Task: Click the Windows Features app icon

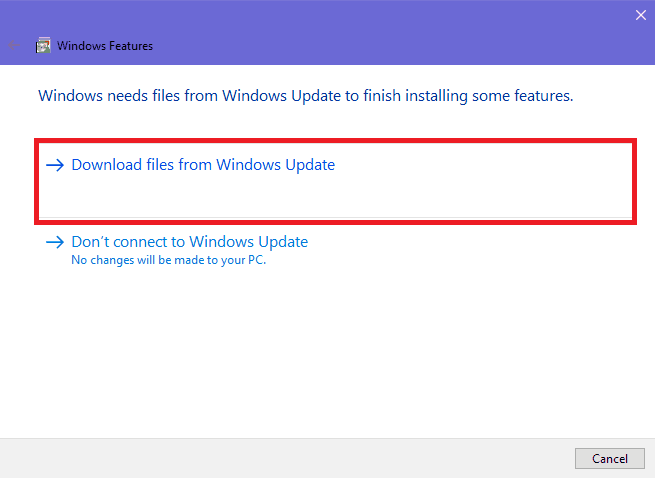Action: (x=43, y=45)
